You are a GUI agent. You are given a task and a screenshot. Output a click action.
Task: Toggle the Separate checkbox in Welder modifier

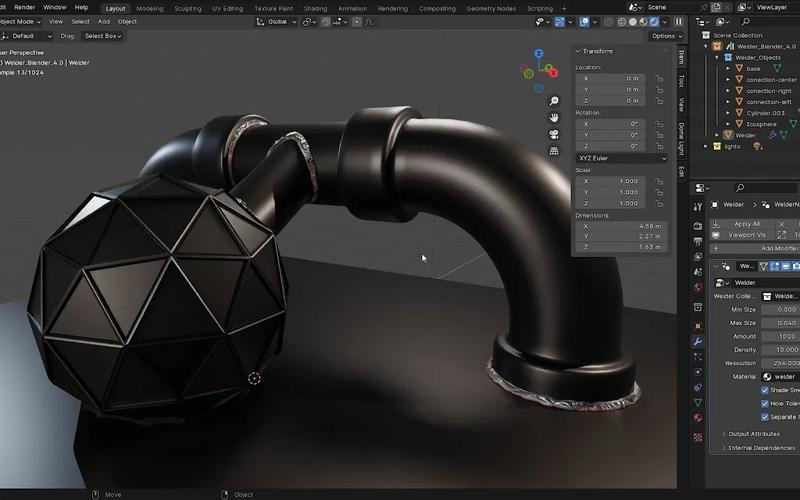[x=765, y=417]
